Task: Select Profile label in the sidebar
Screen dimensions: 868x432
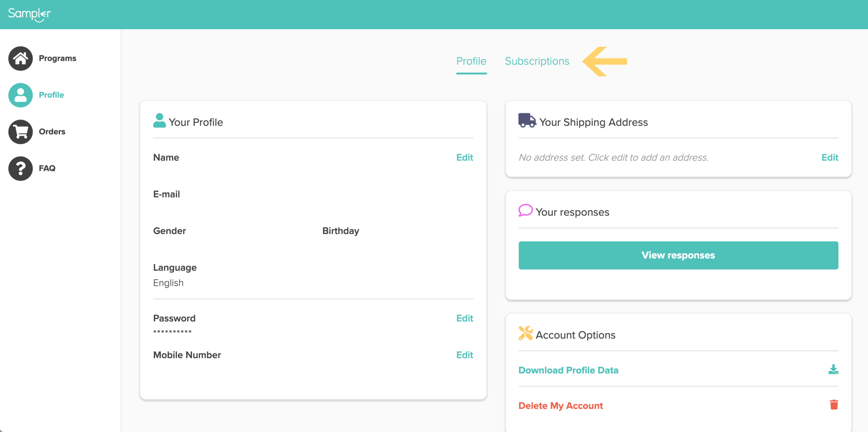Action: [x=51, y=95]
